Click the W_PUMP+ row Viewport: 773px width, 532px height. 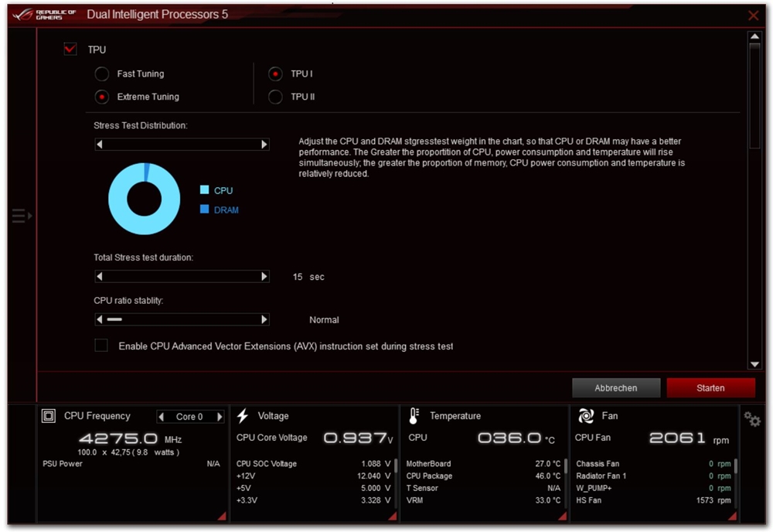pyautogui.click(x=653, y=488)
